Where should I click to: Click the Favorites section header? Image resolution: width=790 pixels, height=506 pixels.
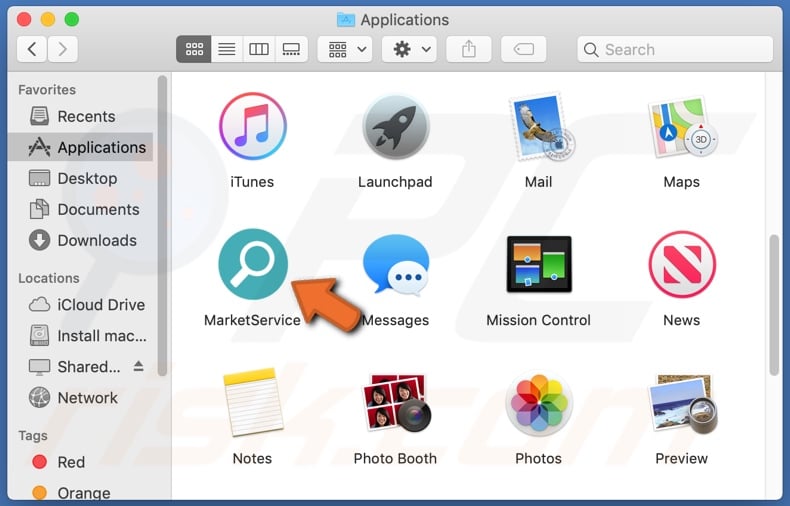[47, 90]
